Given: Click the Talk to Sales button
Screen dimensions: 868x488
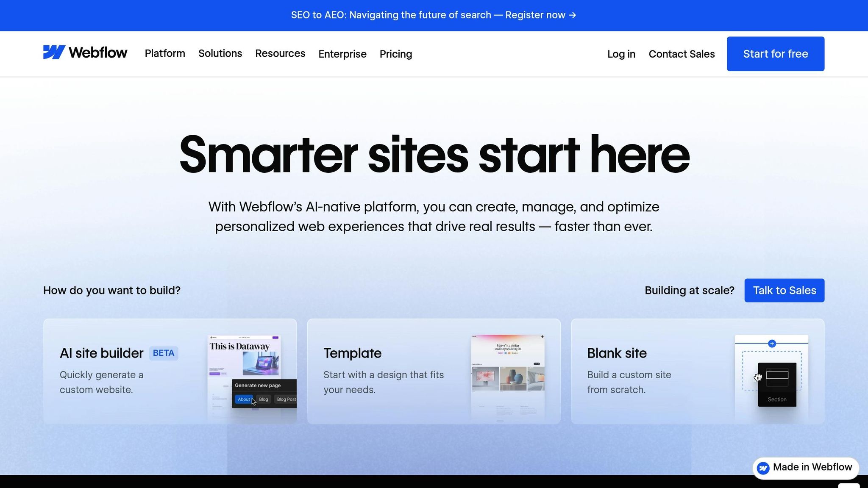Looking at the screenshot, I should (784, 290).
